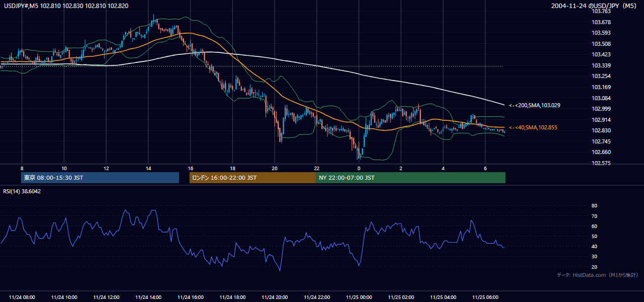
Task: Click the 103.593 price axis label
Action: pos(601,33)
